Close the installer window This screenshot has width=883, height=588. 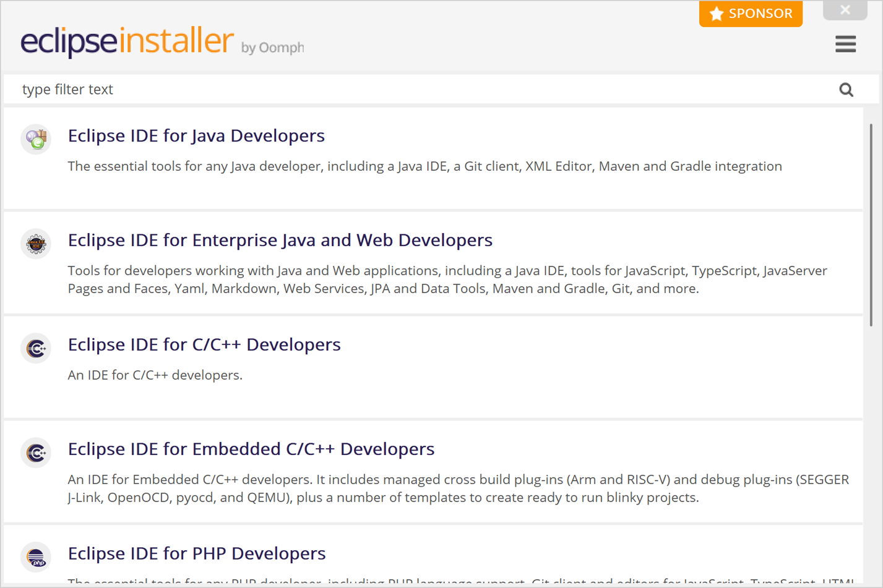pyautogui.click(x=845, y=10)
